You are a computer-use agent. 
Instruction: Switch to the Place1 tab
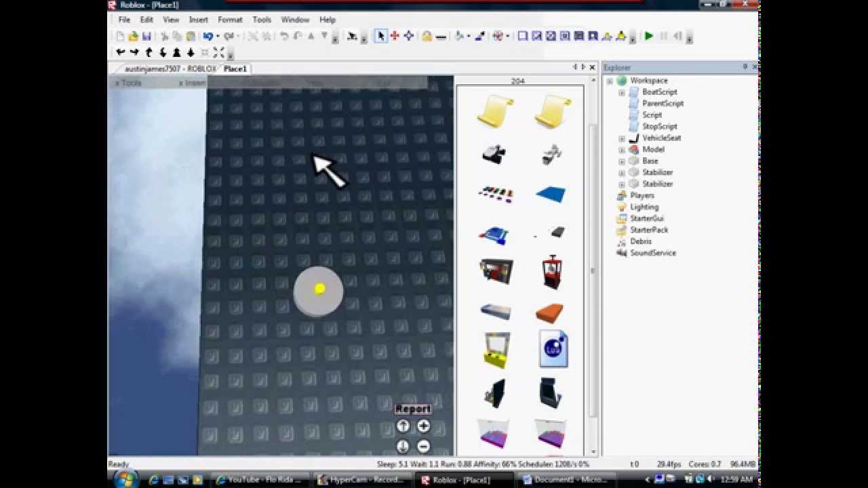pyautogui.click(x=235, y=68)
